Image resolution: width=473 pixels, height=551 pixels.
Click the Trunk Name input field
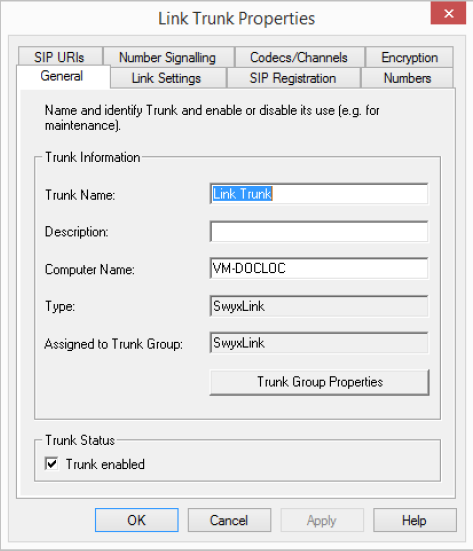pos(319,194)
